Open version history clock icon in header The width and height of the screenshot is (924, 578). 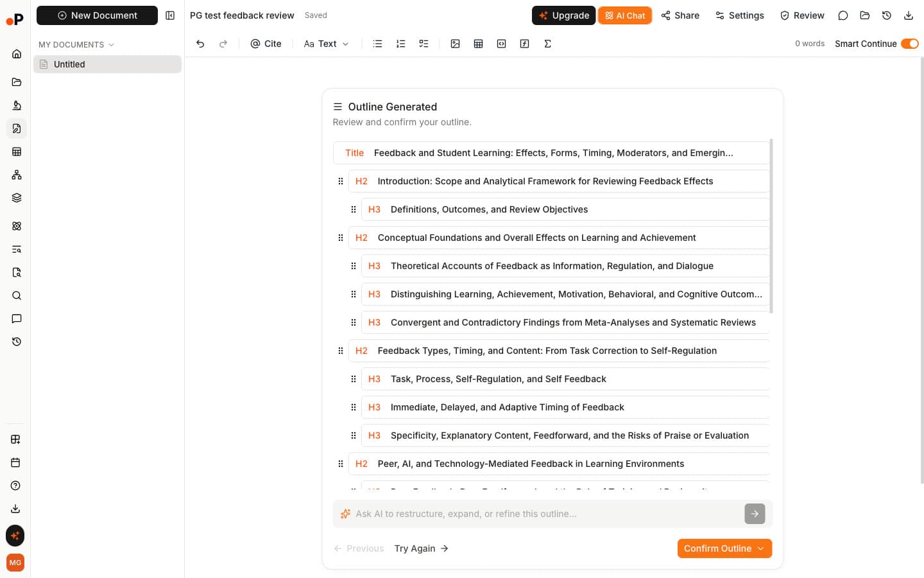coord(887,15)
